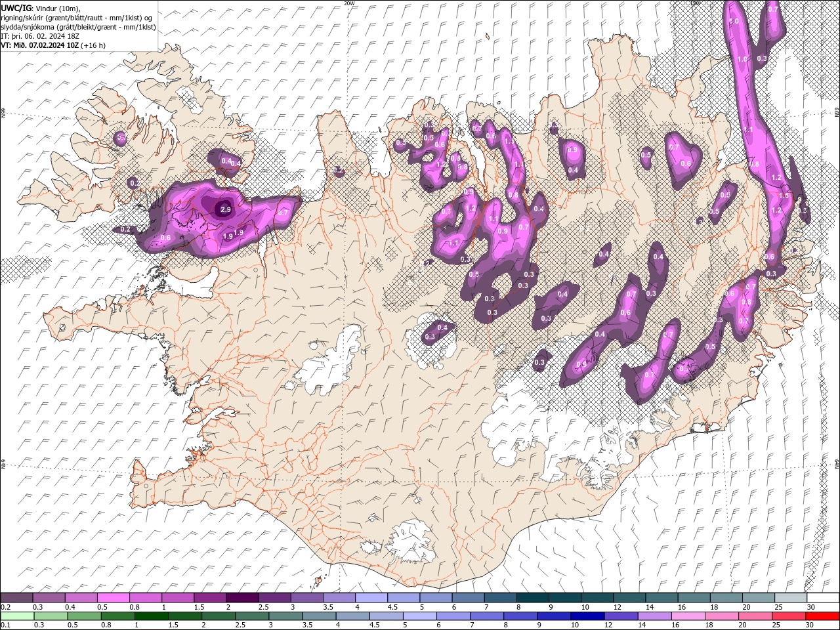Choose the light pink 16 swatch in bottom legend row

688,616
